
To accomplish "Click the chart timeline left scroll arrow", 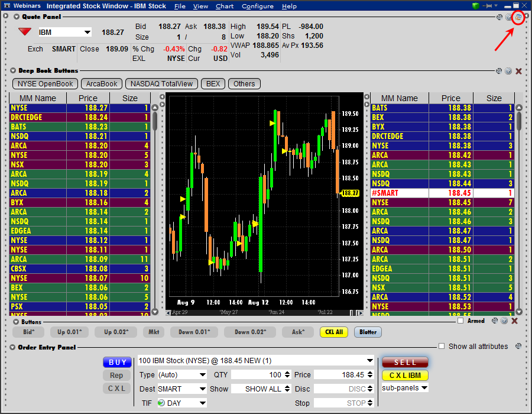I will point(168,312).
